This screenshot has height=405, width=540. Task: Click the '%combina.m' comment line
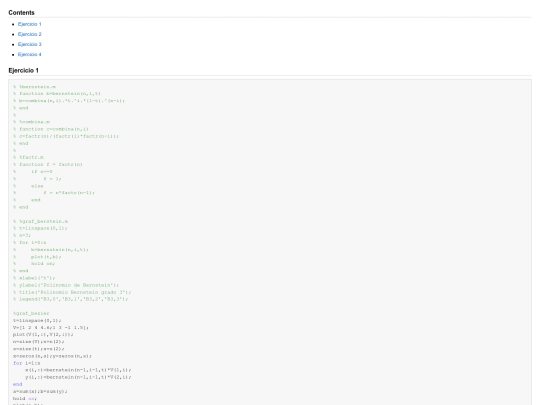click(31, 122)
